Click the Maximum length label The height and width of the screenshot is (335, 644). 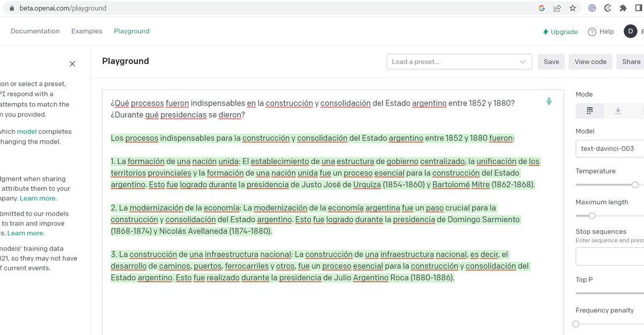(602, 202)
